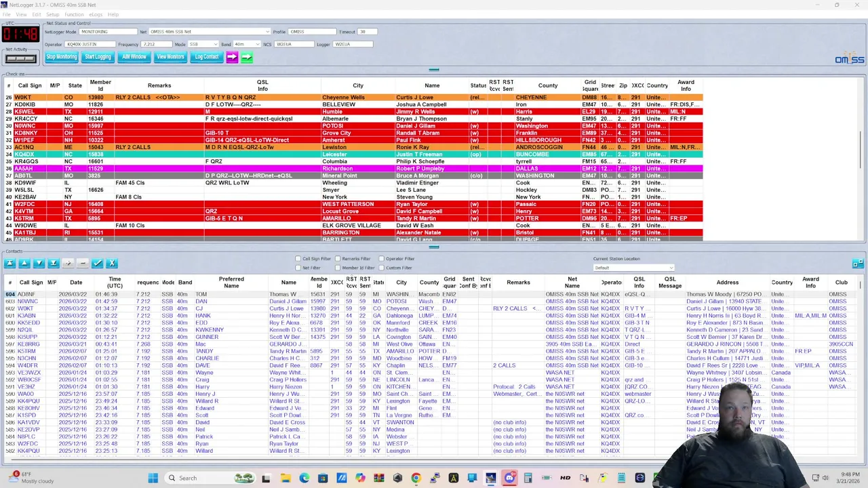The image size is (868, 488).
Task: Enable the Call Sign Filter checkbox
Action: (298, 259)
